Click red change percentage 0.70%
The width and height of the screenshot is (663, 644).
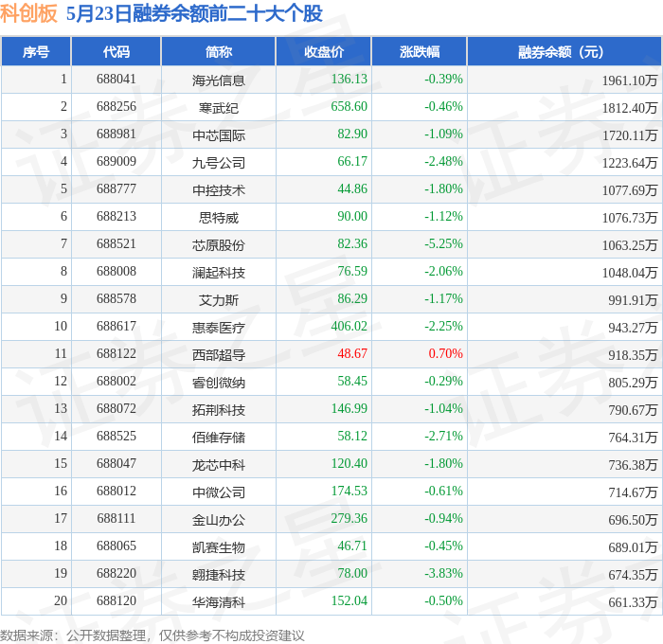point(446,354)
